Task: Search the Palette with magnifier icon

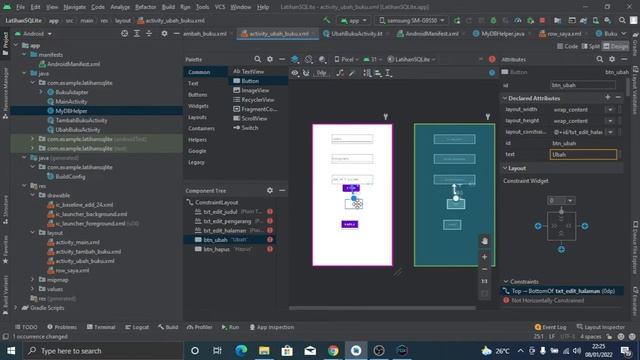Action: (x=258, y=59)
